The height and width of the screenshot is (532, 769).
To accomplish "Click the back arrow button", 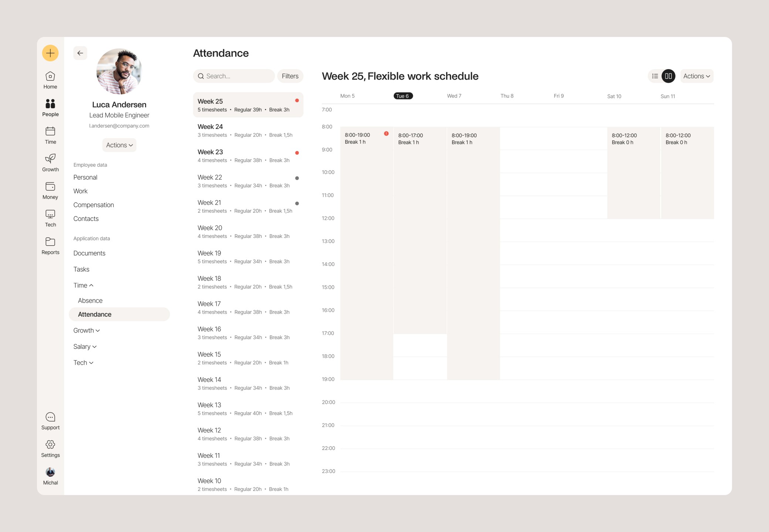I will [x=80, y=53].
